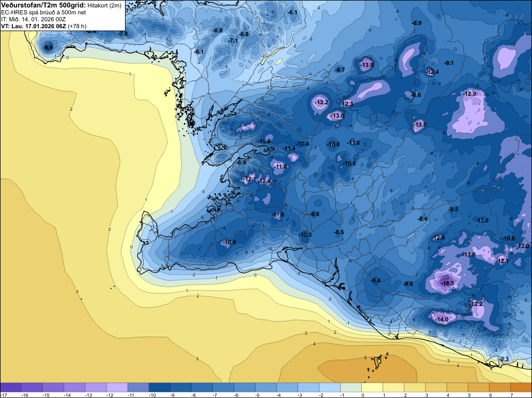Select the pale green legend swatch for -1 to 0

[x=351, y=387]
